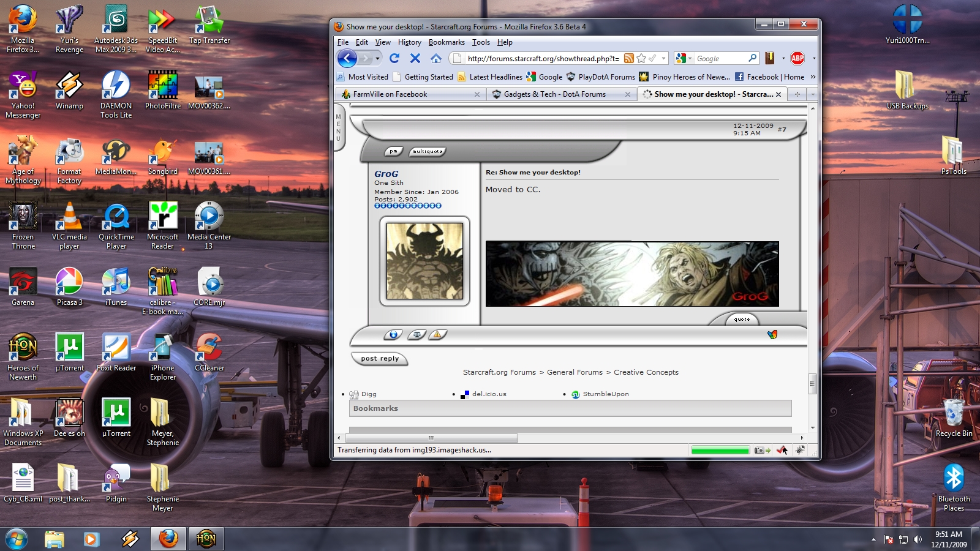
Task: Select Recycle Bin on desktop
Action: click(x=954, y=418)
